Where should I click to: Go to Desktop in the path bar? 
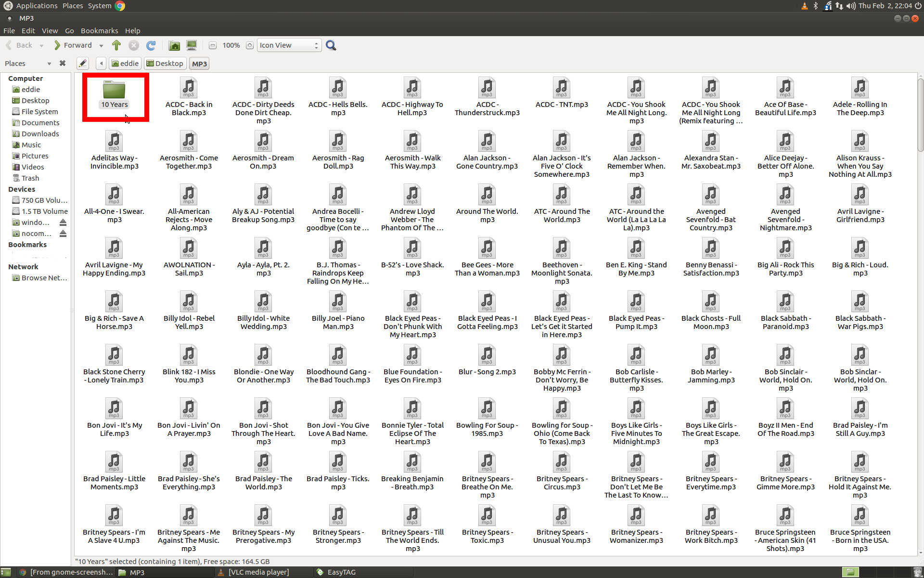coord(165,64)
